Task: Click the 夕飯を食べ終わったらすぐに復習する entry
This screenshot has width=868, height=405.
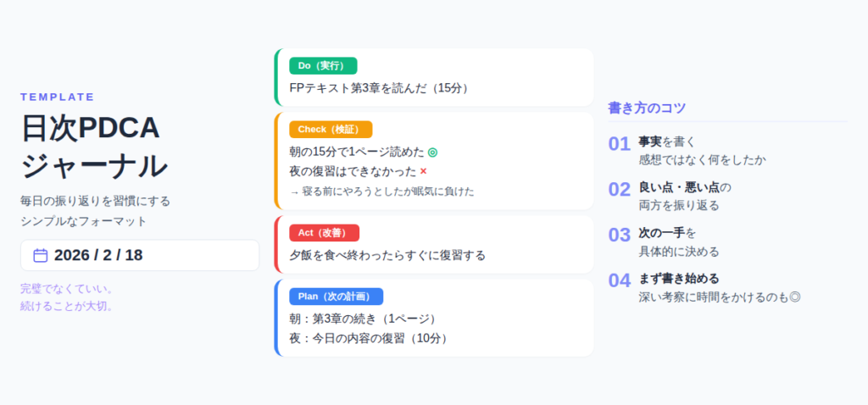Action: (387, 254)
